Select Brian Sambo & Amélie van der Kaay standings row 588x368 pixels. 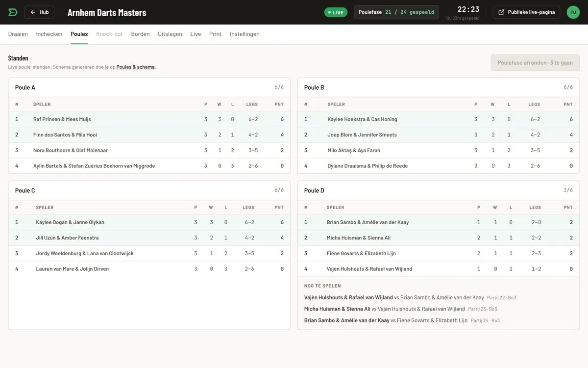tap(439, 222)
